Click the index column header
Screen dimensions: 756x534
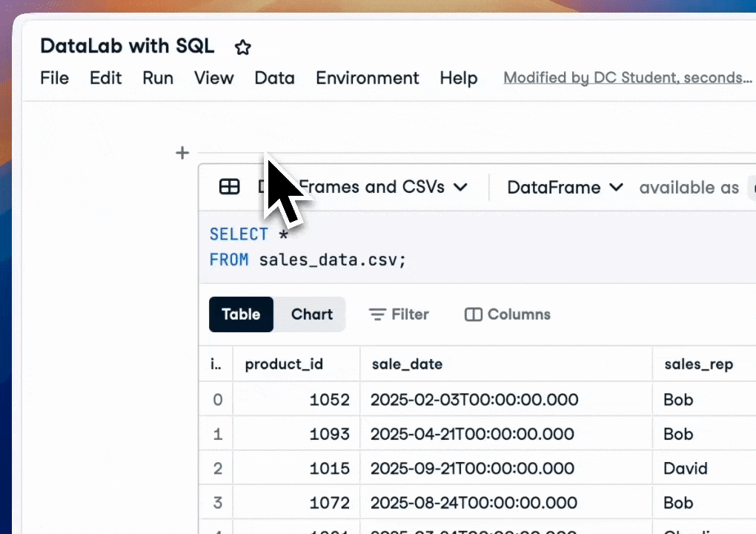coord(216,364)
